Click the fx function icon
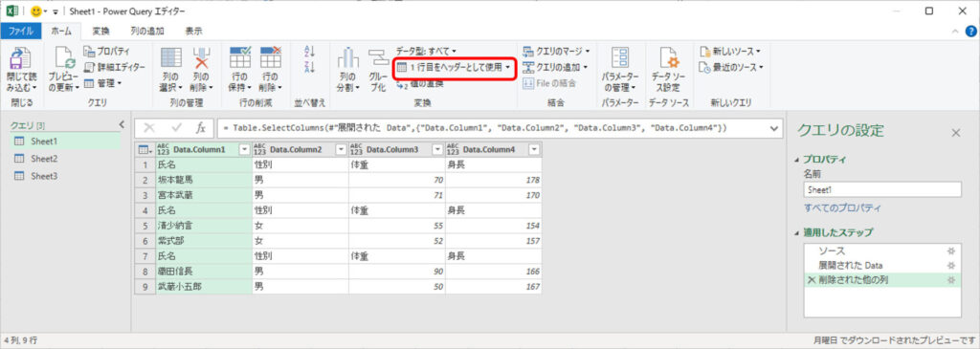 pos(201,127)
